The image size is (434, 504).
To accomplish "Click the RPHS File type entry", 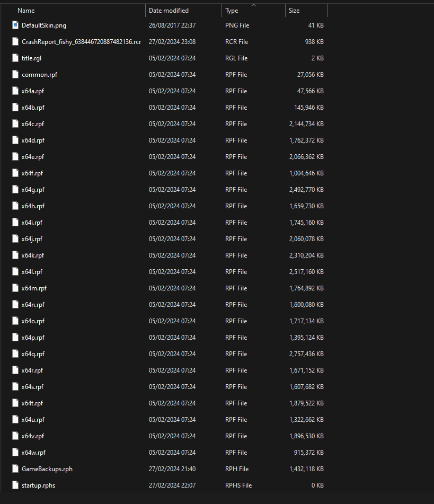I will 238,485.
